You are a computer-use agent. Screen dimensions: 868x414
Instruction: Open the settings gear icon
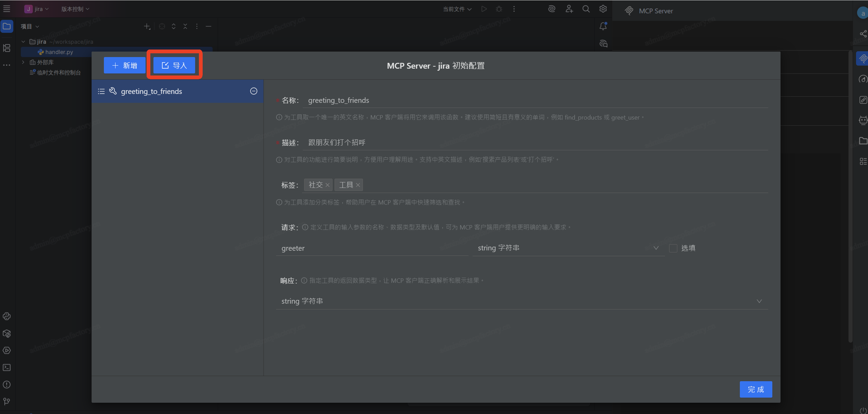pos(603,9)
